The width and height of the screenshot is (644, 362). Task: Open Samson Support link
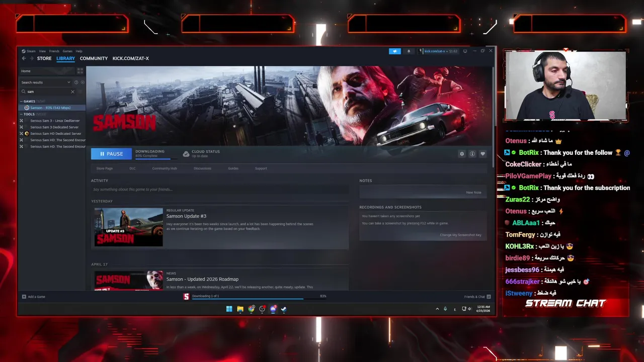pyautogui.click(x=261, y=168)
